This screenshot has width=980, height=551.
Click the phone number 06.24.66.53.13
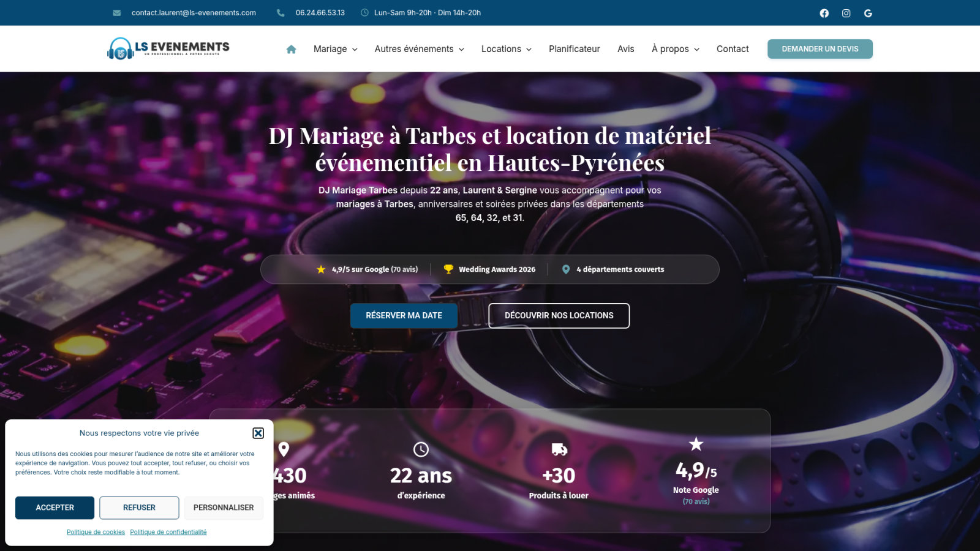320,13
